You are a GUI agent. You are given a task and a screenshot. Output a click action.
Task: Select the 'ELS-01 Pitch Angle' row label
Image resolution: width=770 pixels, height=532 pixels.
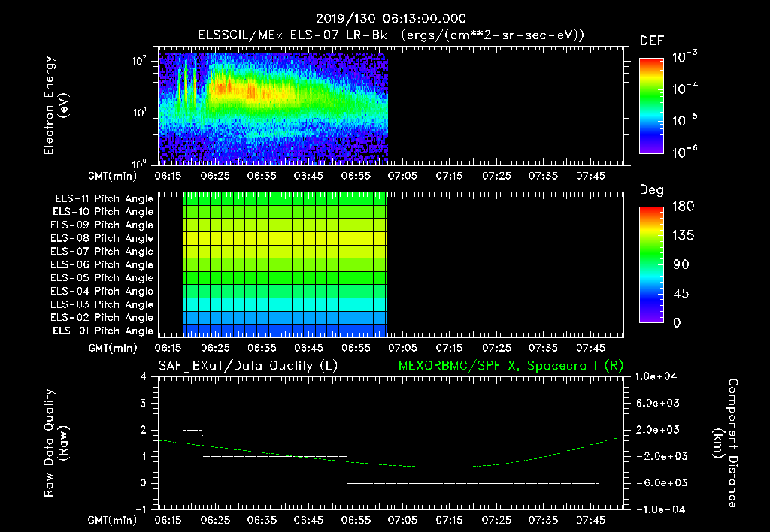pyautogui.click(x=102, y=331)
